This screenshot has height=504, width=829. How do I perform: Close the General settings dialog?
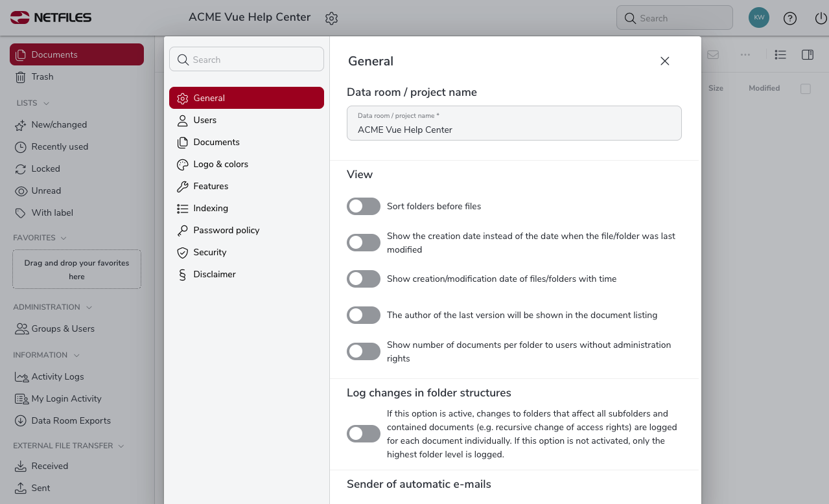[664, 61]
